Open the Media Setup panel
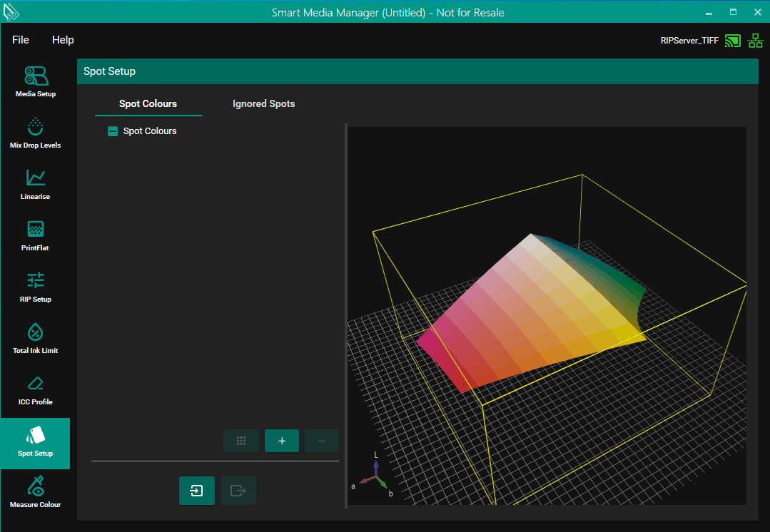Screen dimensions: 770x532 35,81
